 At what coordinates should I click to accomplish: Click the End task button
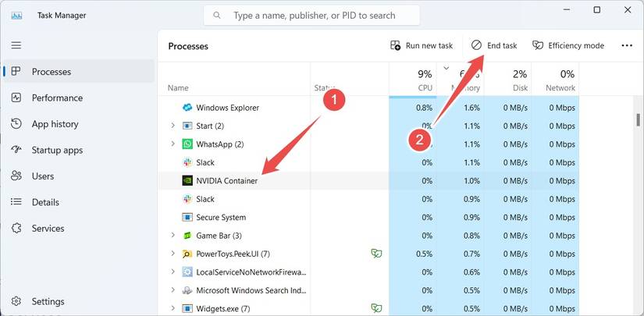pos(493,46)
